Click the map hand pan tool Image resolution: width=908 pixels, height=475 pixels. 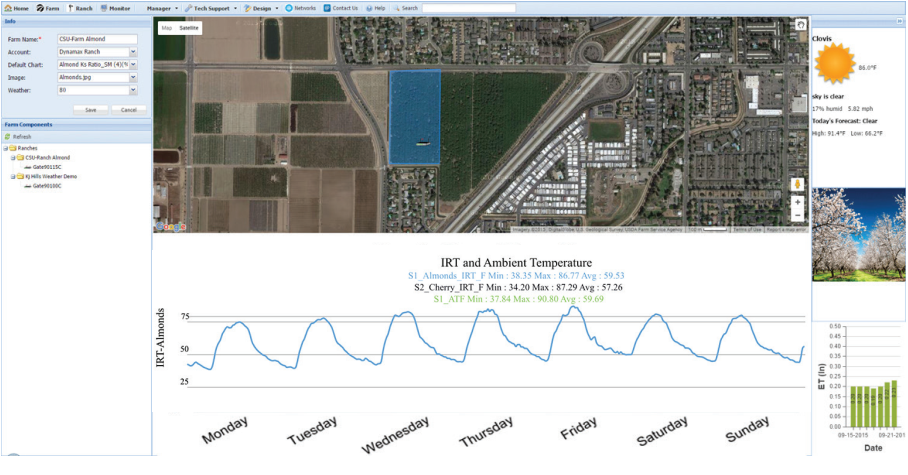(800, 24)
